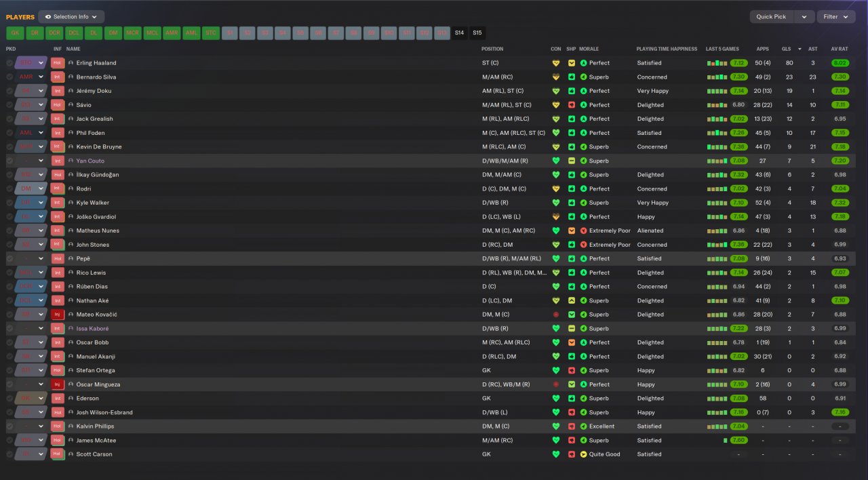Click the match sharpness icon for Sávio
This screenshot has height=480, width=868.
[572, 105]
